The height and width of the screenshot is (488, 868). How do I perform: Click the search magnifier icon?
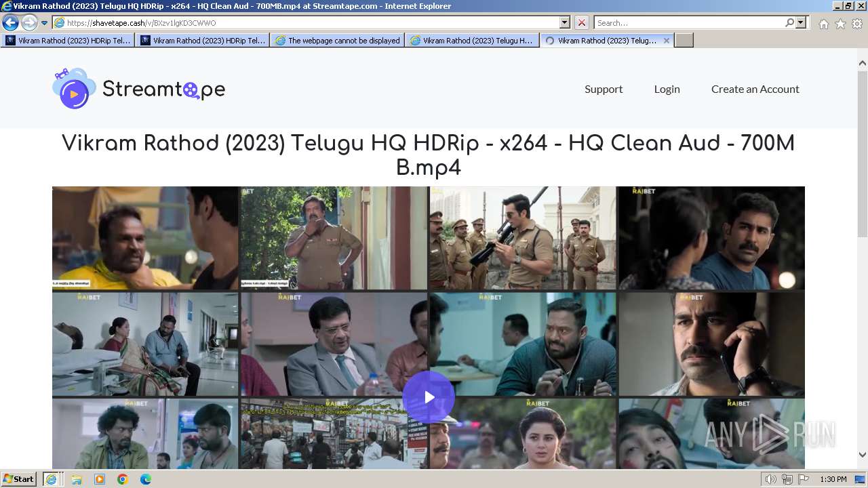click(789, 22)
